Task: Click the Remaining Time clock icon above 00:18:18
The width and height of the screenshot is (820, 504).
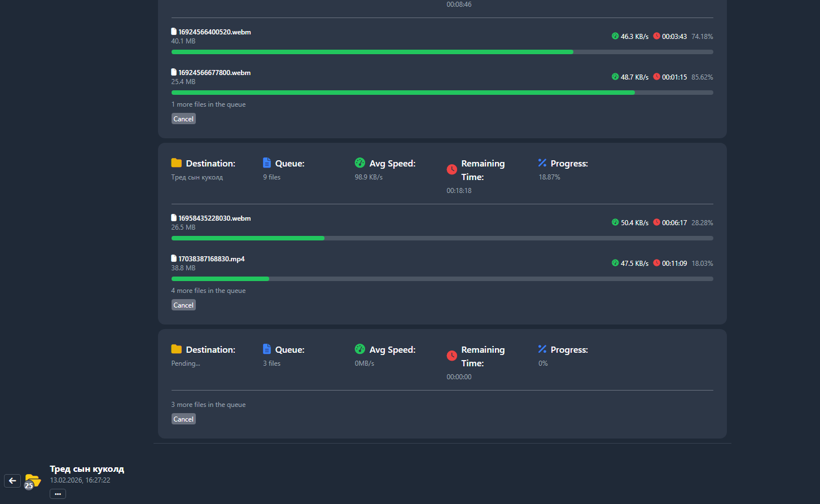Action: (452, 169)
